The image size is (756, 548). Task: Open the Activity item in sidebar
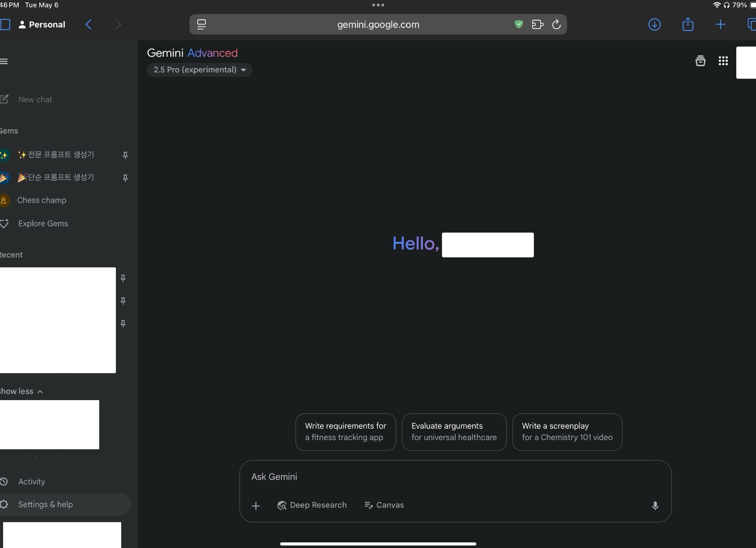31,481
